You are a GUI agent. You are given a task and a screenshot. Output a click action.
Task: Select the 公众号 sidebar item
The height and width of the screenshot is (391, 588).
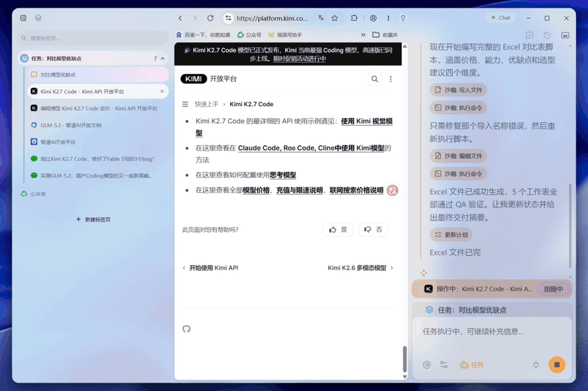(94, 194)
